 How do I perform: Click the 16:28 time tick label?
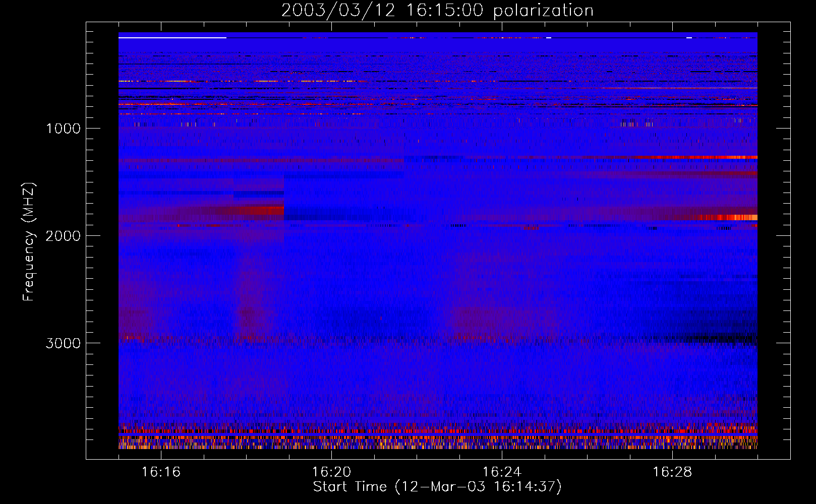(x=672, y=472)
